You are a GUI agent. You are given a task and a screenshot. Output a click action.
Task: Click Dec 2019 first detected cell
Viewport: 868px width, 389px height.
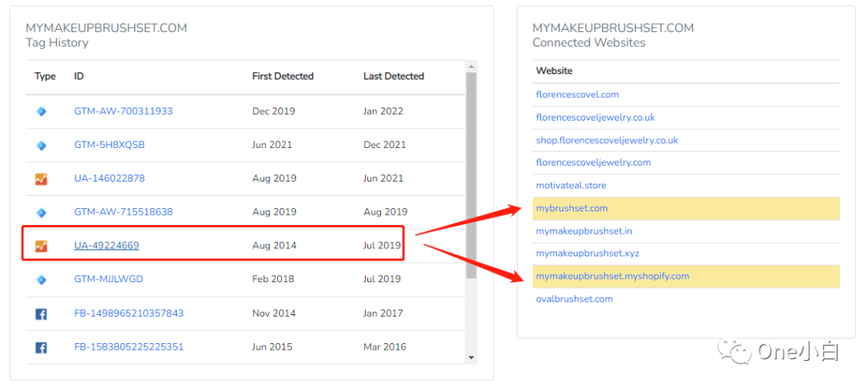[273, 111]
